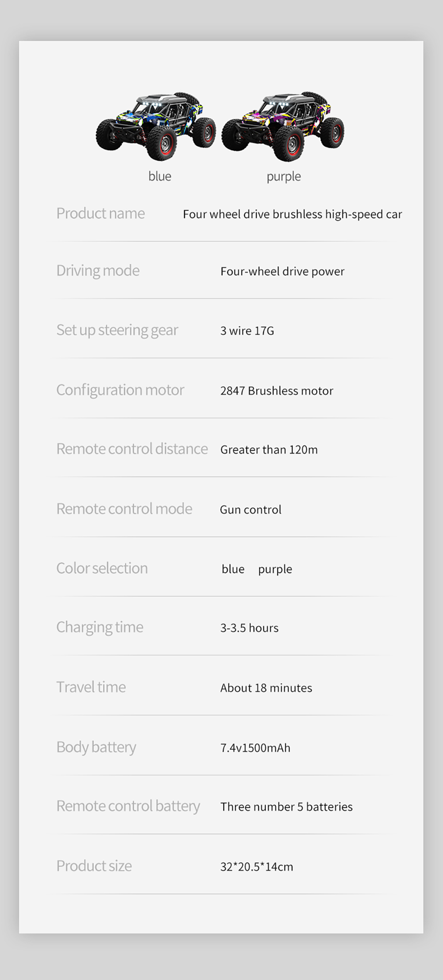This screenshot has height=980, width=443.
Task: Select the 'About 18 minutes' travel time
Action: pos(266,688)
